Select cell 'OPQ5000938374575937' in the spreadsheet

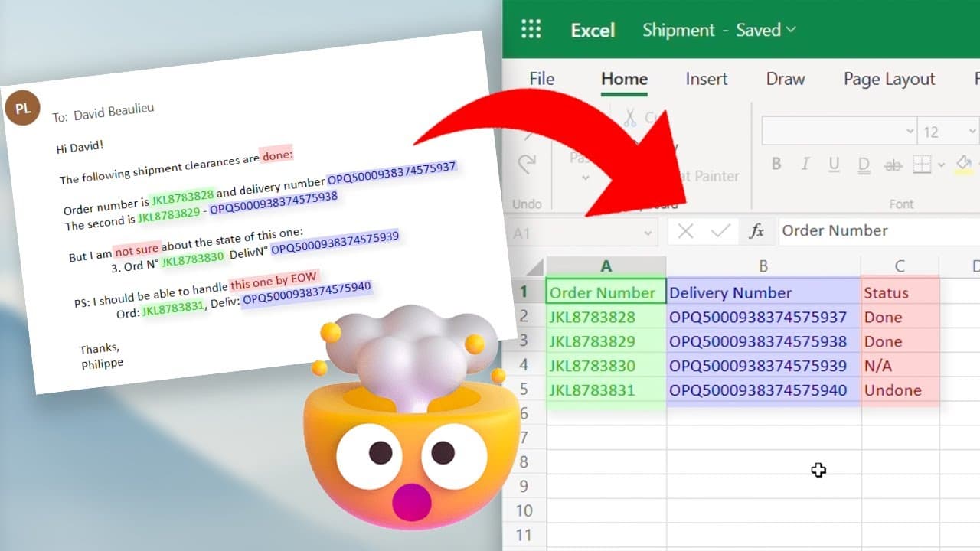(764, 317)
